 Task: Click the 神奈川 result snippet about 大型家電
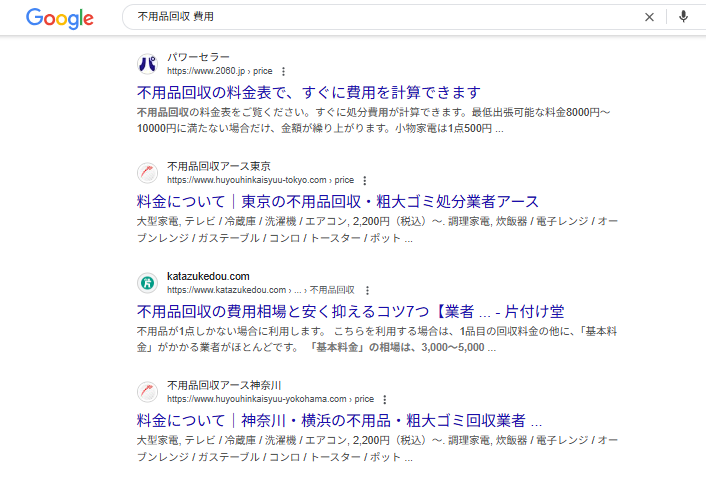[377, 449]
